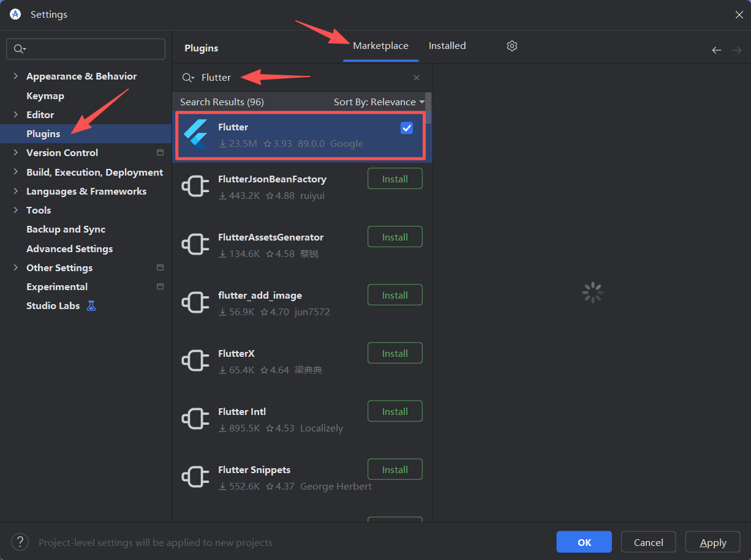Image resolution: width=751 pixels, height=560 pixels.
Task: Install the Flutter Snippets plugin
Action: click(395, 469)
